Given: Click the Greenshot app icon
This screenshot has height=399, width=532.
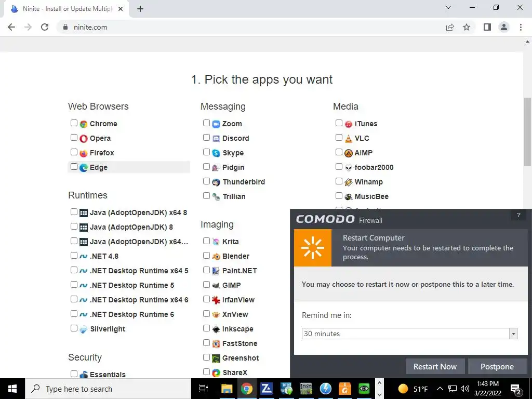Looking at the screenshot, I should 216,358.
